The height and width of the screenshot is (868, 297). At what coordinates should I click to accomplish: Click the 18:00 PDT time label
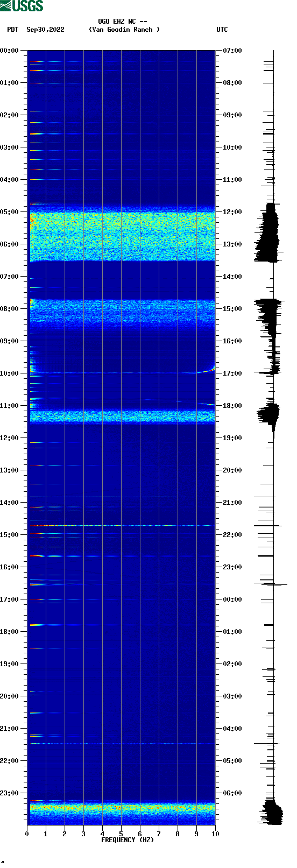(9, 632)
